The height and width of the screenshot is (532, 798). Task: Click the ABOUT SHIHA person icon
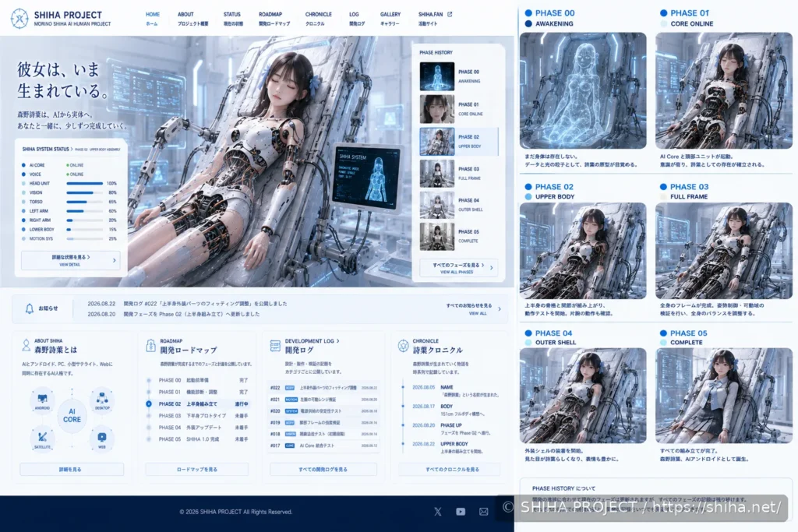click(26, 345)
